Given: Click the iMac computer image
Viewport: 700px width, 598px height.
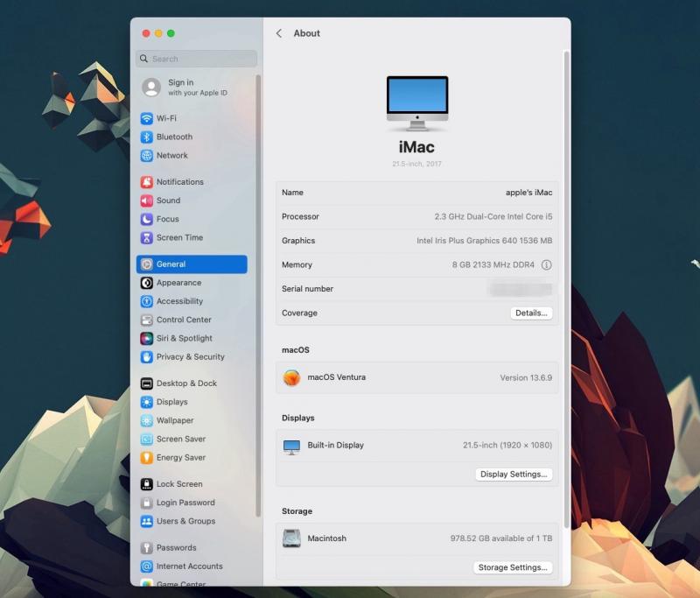Looking at the screenshot, I should point(417,103).
